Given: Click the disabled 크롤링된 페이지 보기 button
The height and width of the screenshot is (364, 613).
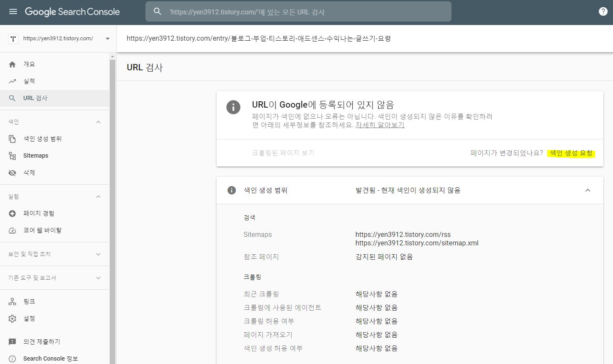Looking at the screenshot, I should click(283, 153).
